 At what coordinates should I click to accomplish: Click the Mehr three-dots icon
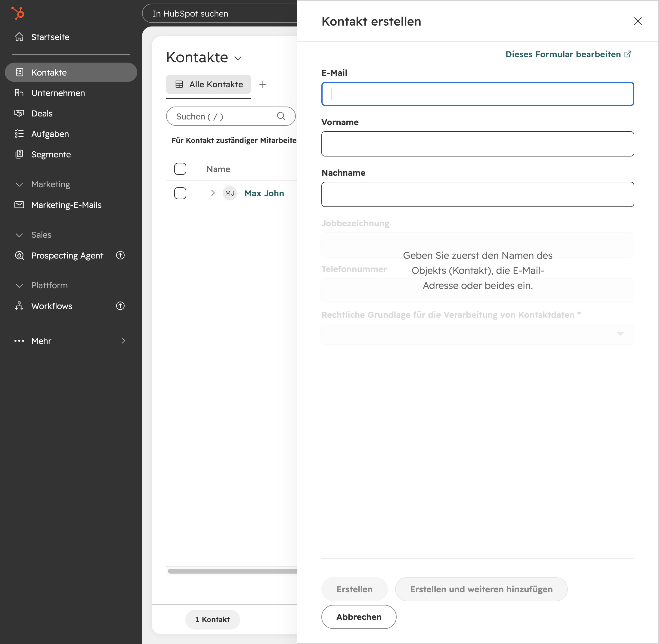point(19,341)
